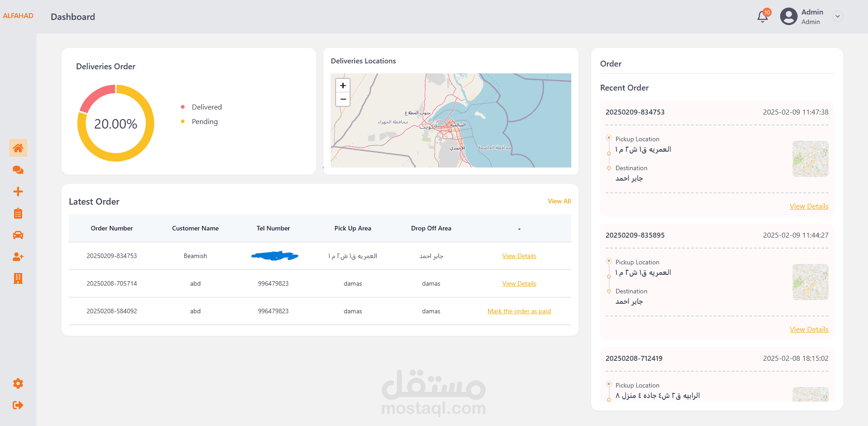View Details for order 20250208-705714

click(x=519, y=283)
